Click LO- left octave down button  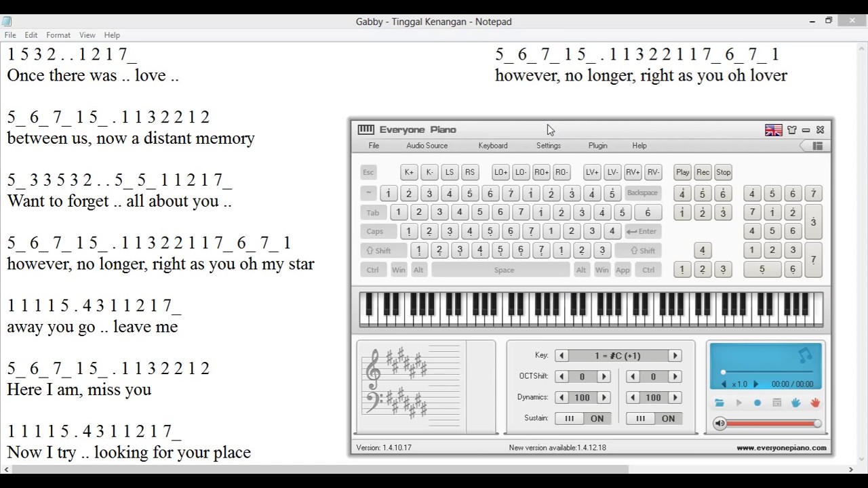point(521,172)
